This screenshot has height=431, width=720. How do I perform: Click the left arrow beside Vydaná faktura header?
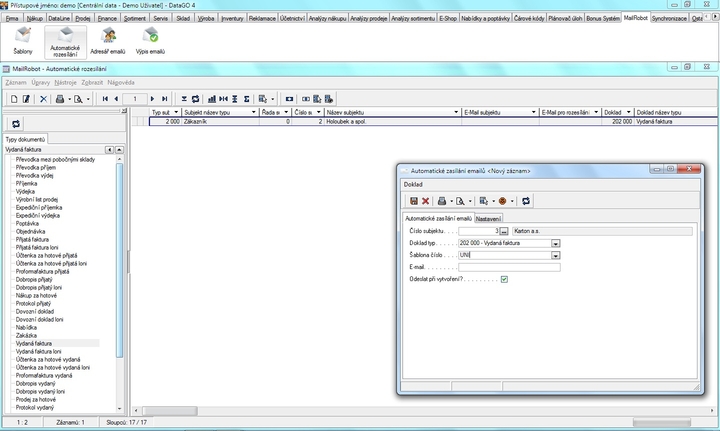tap(109, 150)
